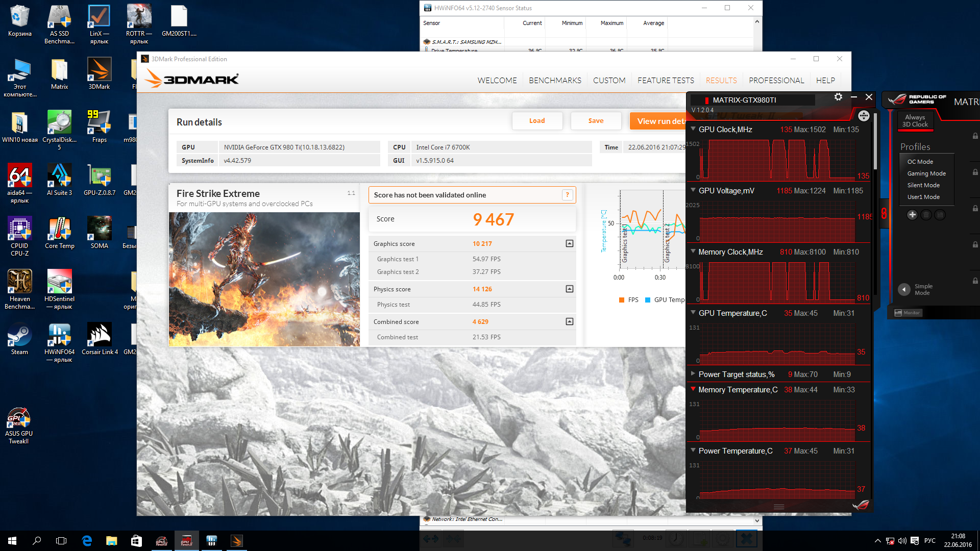Image resolution: width=980 pixels, height=551 pixels.
Task: Collapse the Graphics score details
Action: coord(570,244)
